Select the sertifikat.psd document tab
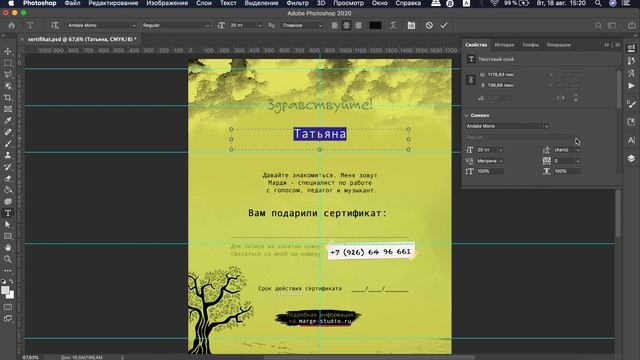Image resolution: width=640 pixels, height=360 pixels. [82, 39]
